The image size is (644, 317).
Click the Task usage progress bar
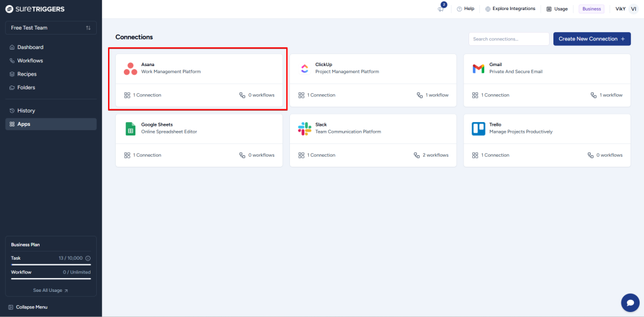[51, 265]
